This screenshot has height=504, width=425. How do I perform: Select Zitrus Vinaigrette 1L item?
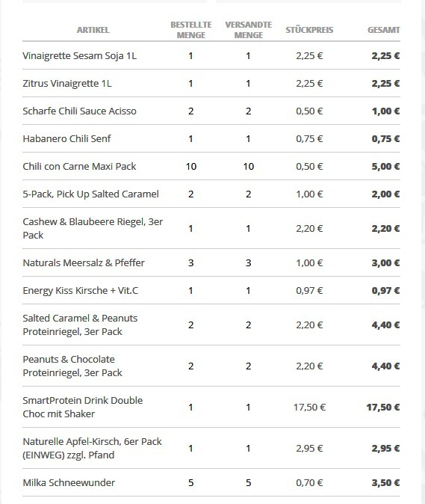(67, 83)
